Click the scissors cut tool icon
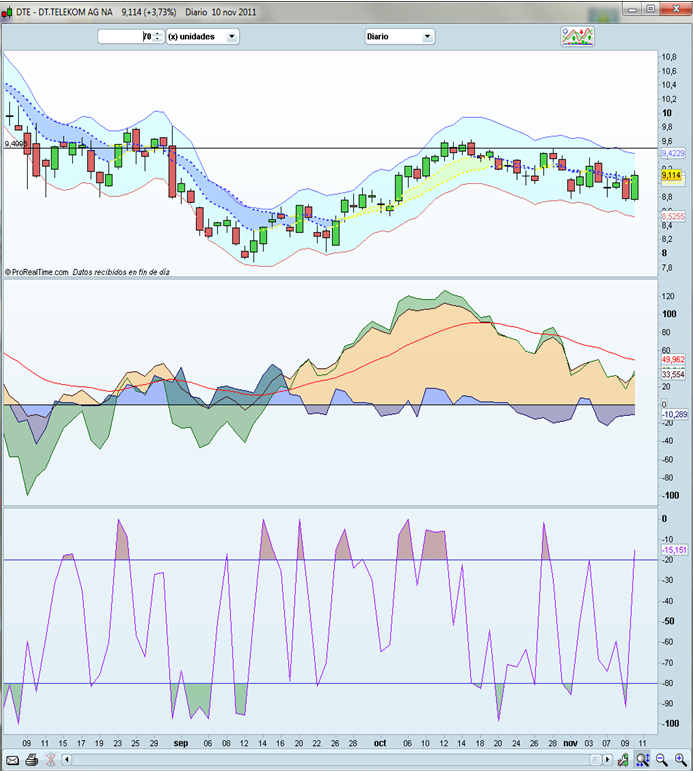The width and height of the screenshot is (693, 771). 50,760
